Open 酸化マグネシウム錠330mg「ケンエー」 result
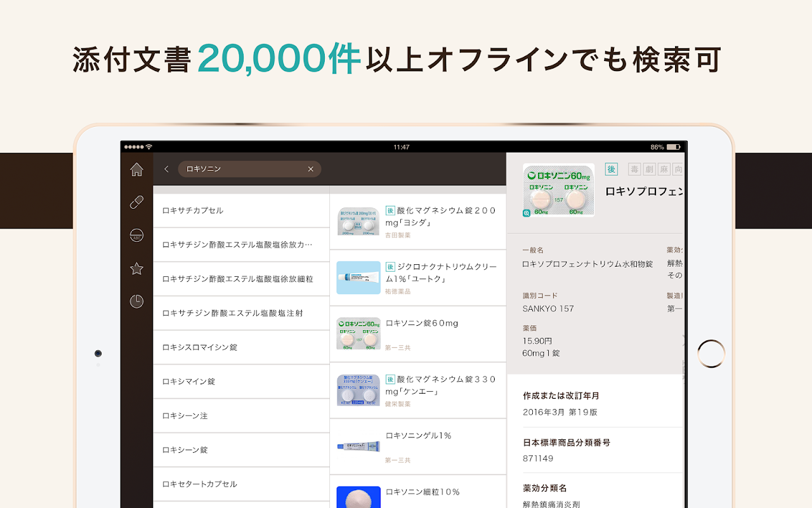Image resolution: width=812 pixels, height=508 pixels. click(x=418, y=391)
